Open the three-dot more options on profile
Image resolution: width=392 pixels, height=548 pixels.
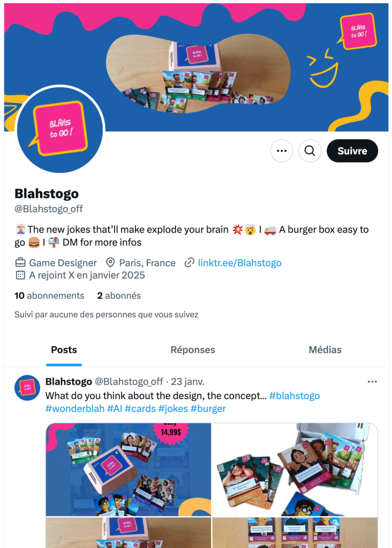click(x=282, y=151)
